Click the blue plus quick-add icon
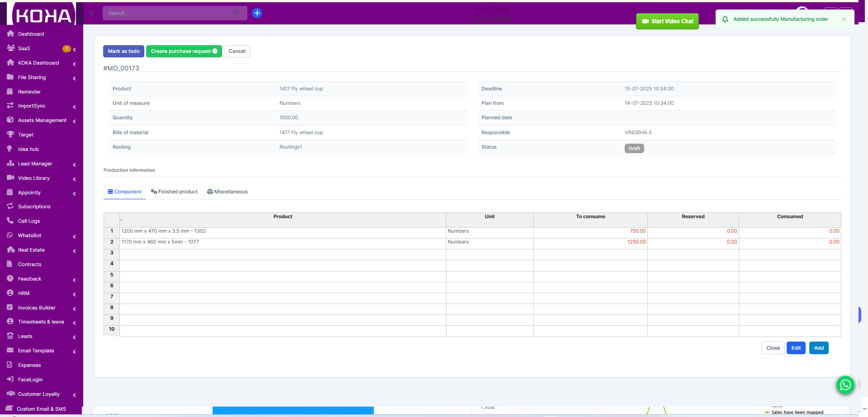The width and height of the screenshot is (868, 417). click(x=257, y=13)
